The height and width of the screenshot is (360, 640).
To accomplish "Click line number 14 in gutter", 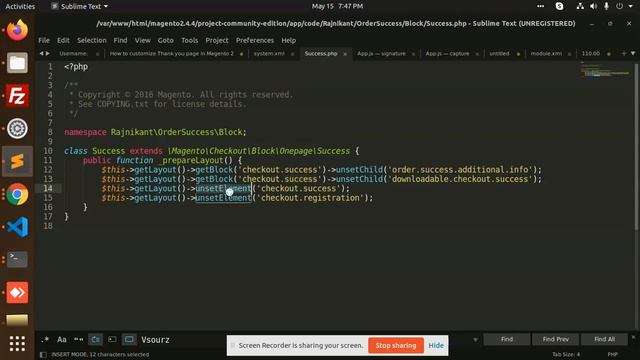I will (48, 189).
